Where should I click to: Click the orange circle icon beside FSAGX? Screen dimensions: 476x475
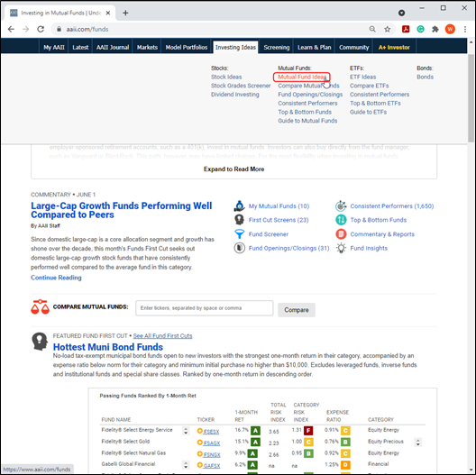coord(200,443)
